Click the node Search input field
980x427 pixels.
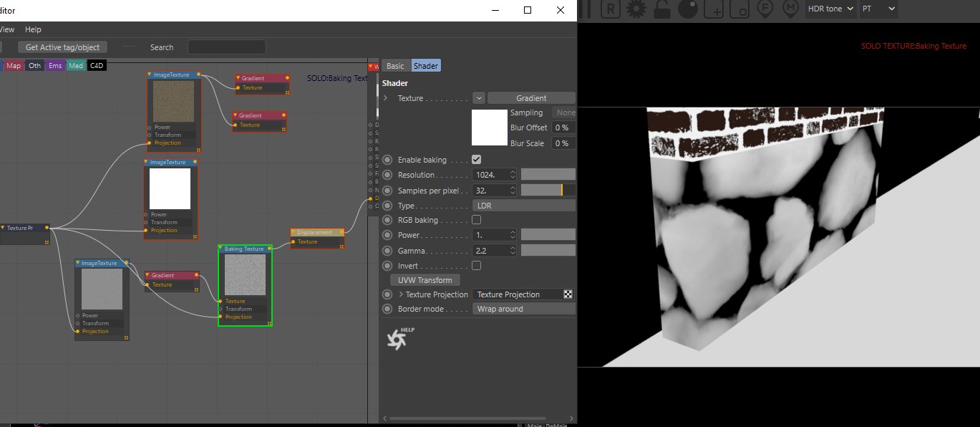pyautogui.click(x=227, y=47)
